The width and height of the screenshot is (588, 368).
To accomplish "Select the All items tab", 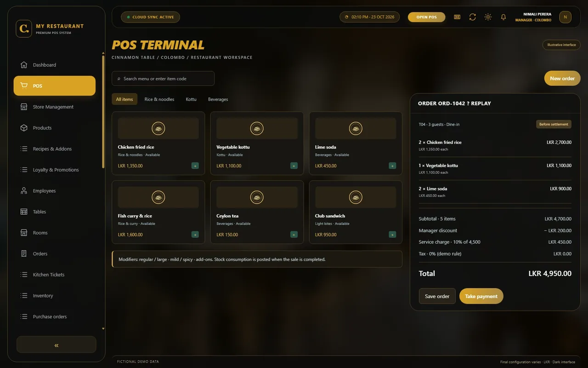I will (x=124, y=99).
